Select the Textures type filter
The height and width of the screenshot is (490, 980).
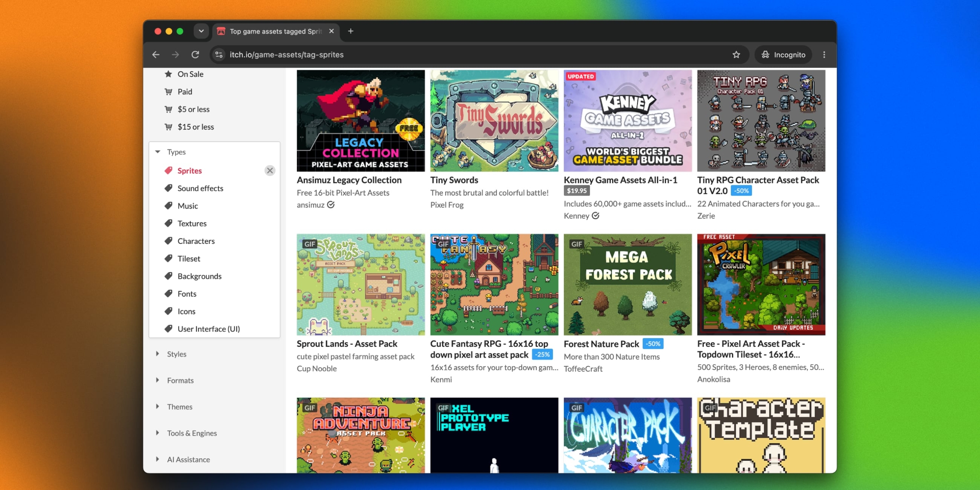click(192, 224)
